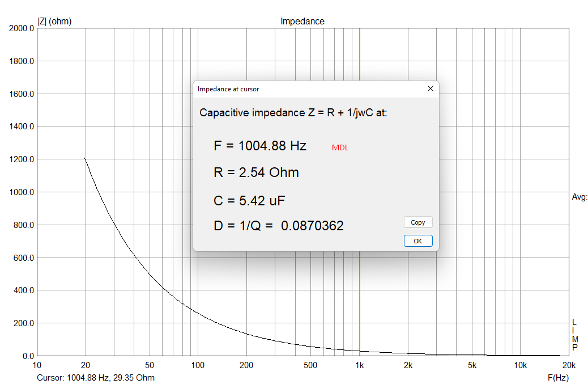Click the 1200.0 y-axis tick label

point(22,159)
